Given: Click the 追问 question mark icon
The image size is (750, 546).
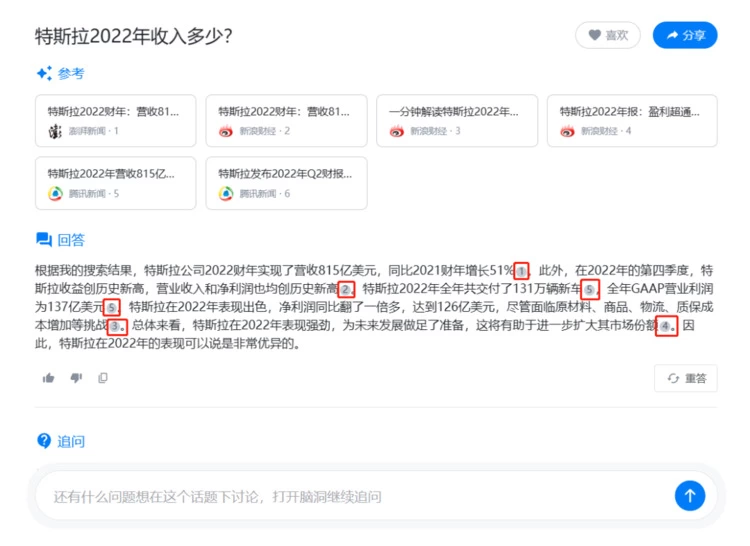Looking at the screenshot, I should (44, 441).
